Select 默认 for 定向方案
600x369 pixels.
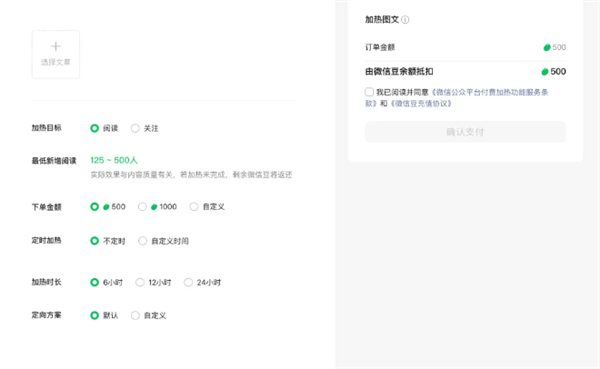pyautogui.click(x=95, y=315)
